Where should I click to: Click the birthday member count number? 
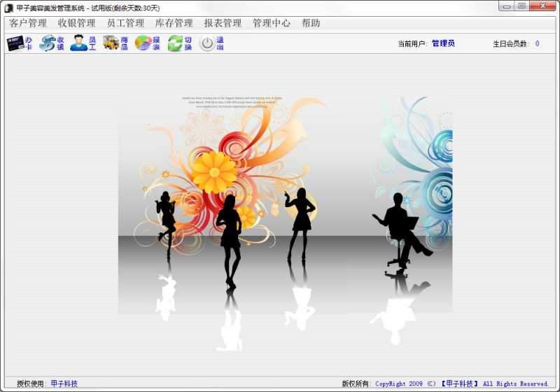point(537,43)
